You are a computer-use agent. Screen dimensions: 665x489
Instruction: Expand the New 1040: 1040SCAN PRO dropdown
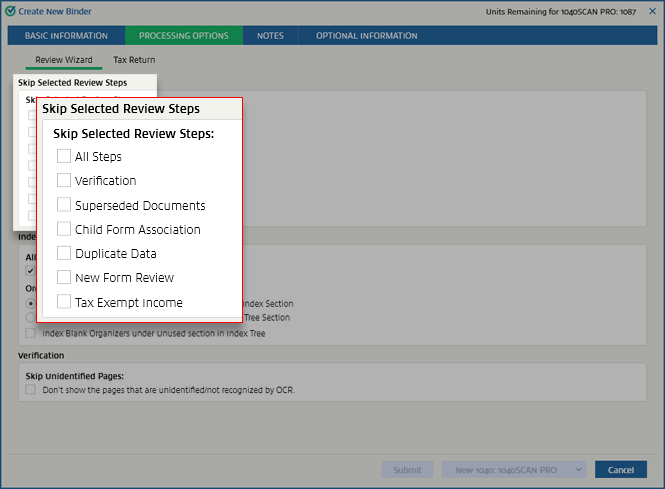(577, 469)
